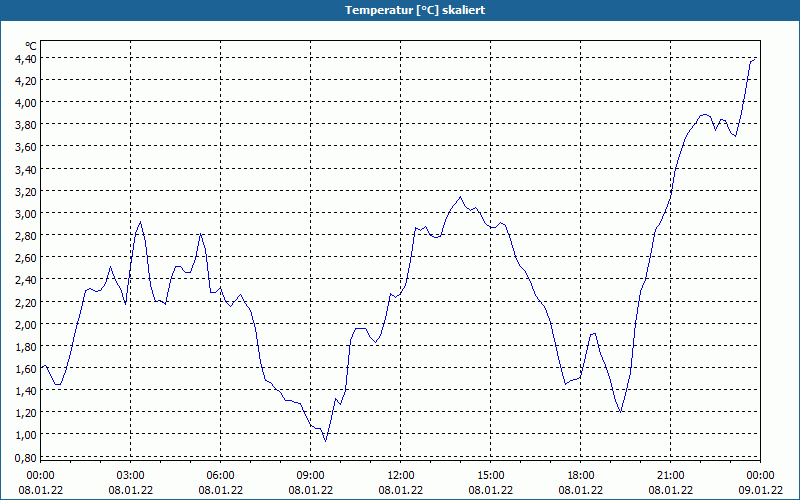Screen dimensions: 800x500
Task: Click the y-axis label '2,40'
Action: tap(26, 280)
